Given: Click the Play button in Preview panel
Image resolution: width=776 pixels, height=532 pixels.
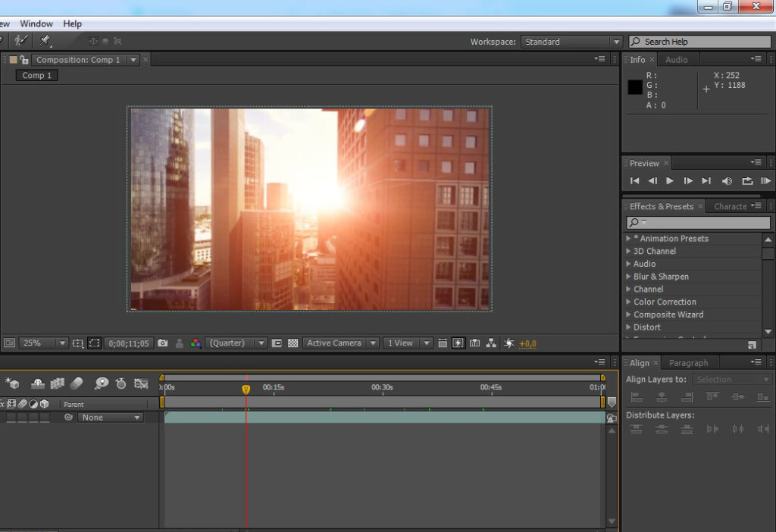Looking at the screenshot, I should coord(670,181).
